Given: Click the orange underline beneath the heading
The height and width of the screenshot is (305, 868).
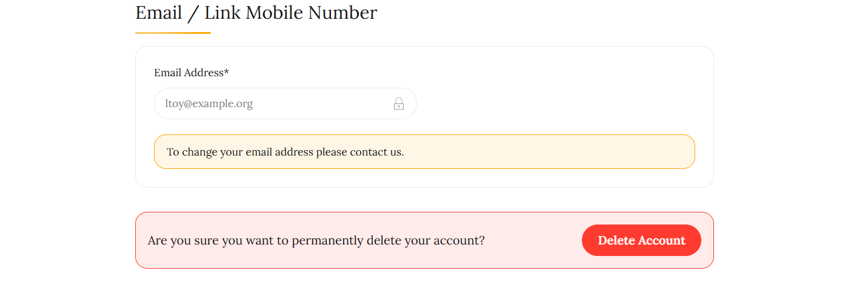Looking at the screenshot, I should (x=173, y=33).
